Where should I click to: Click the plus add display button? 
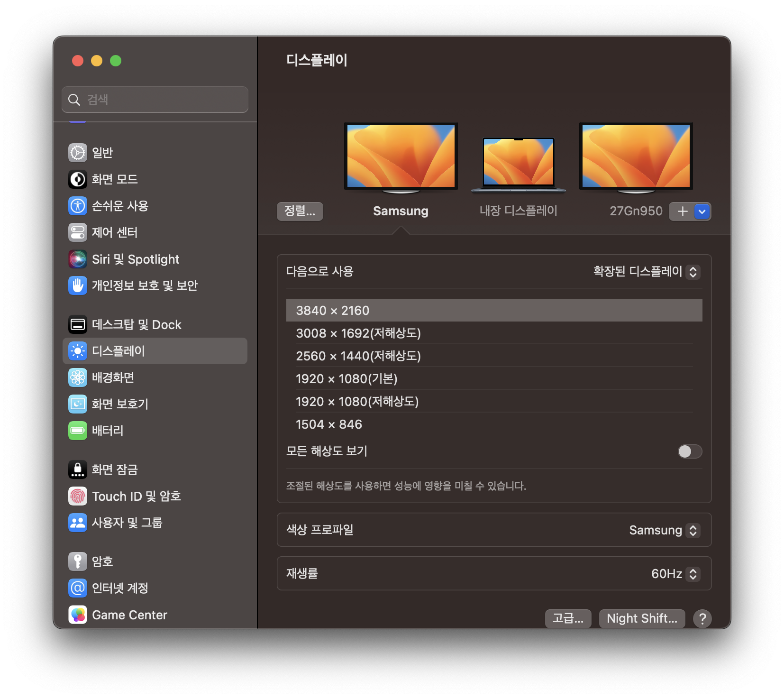click(682, 212)
